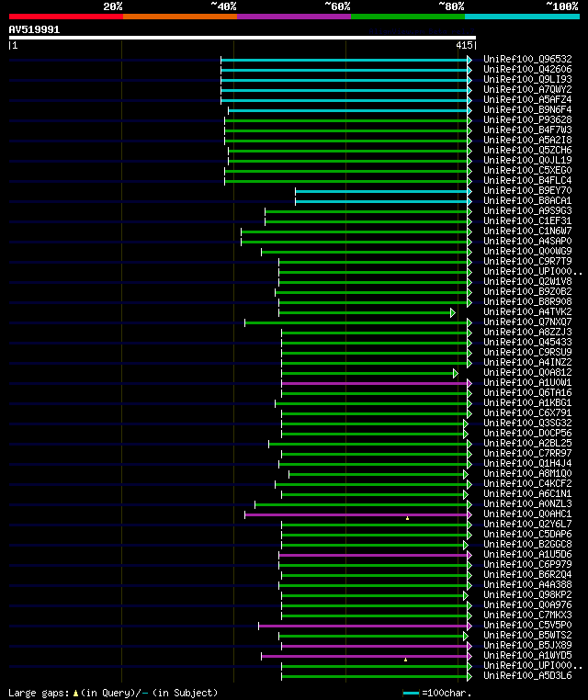Select the UniRef100_Q98KP2 label

[x=527, y=595]
